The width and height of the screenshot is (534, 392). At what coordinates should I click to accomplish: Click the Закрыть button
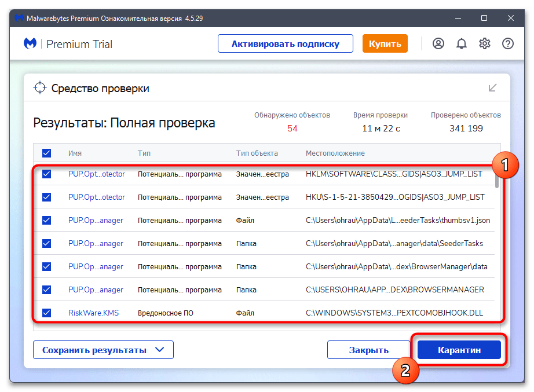point(369,350)
